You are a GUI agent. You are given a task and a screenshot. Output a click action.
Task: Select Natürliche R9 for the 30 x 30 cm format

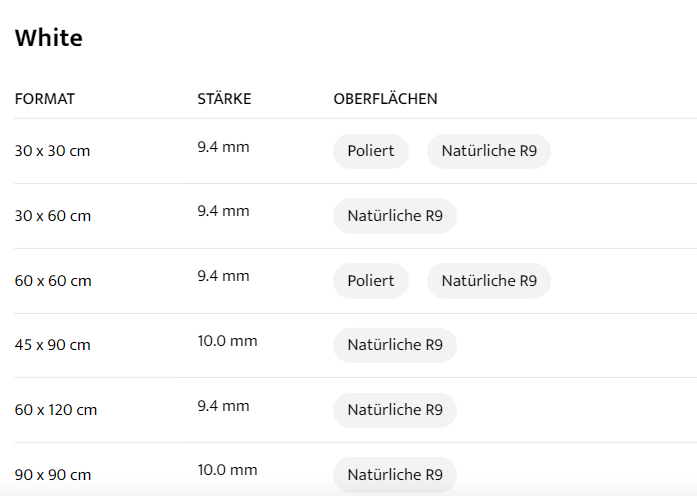(x=488, y=151)
